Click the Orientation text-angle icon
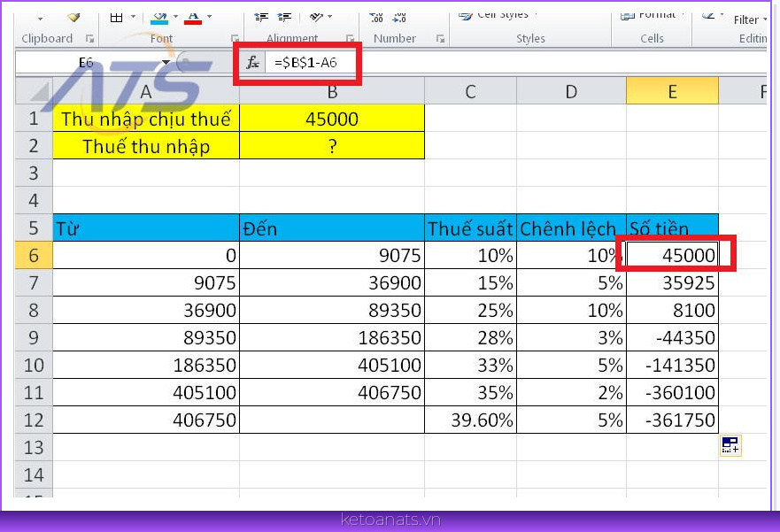 coord(316,18)
